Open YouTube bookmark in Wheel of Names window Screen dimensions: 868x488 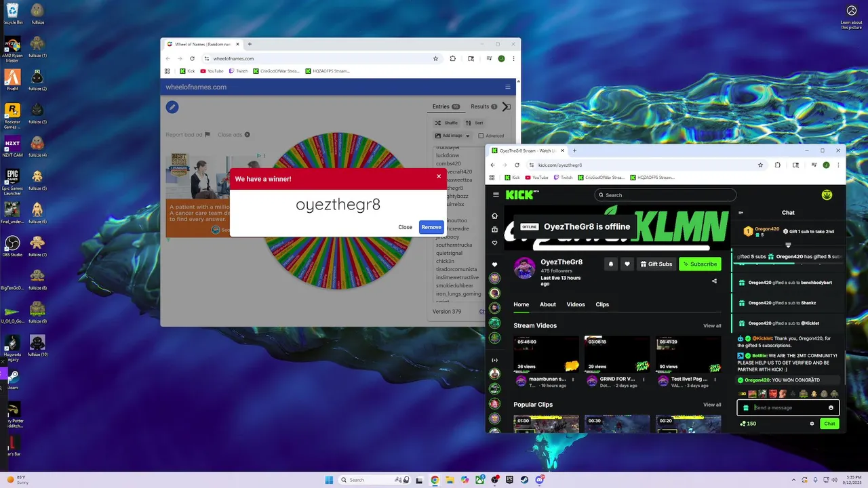coord(212,70)
